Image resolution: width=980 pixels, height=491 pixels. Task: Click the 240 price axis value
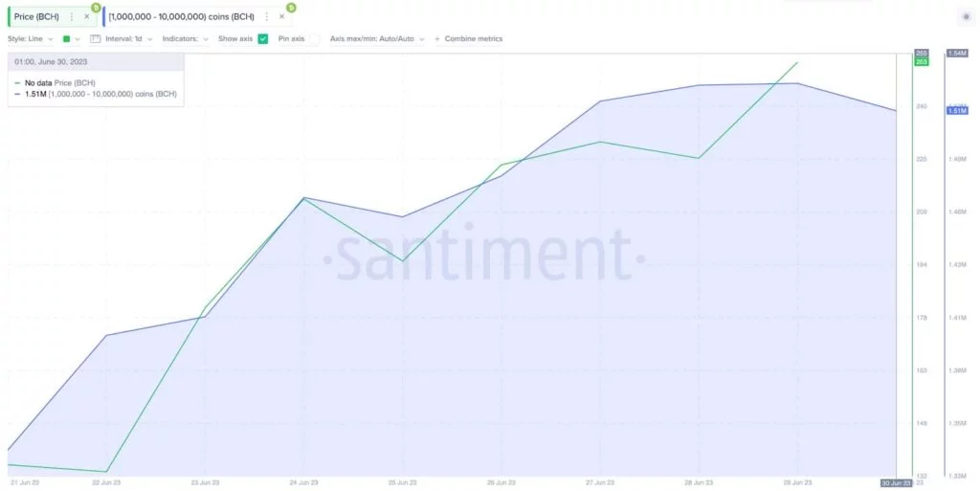click(x=922, y=107)
